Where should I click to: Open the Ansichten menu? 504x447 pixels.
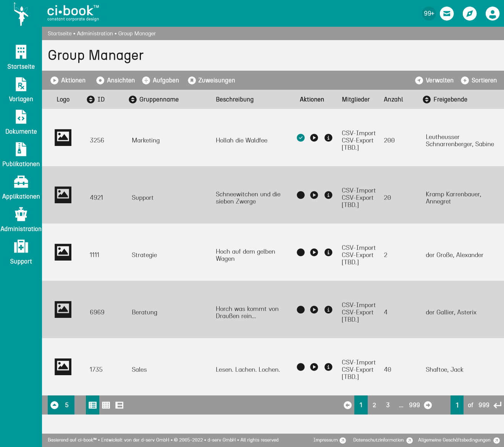tap(116, 80)
